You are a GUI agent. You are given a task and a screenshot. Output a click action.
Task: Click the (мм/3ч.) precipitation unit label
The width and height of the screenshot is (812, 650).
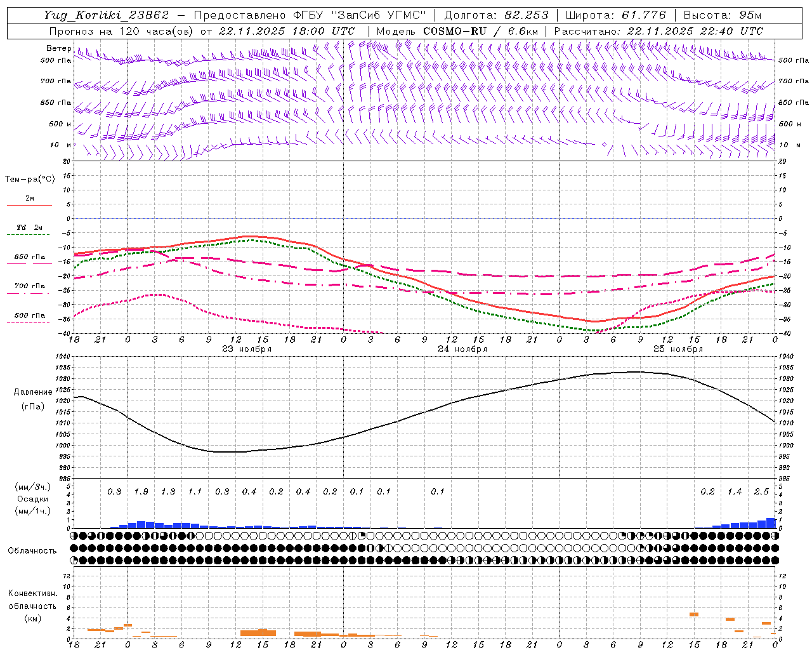click(33, 487)
